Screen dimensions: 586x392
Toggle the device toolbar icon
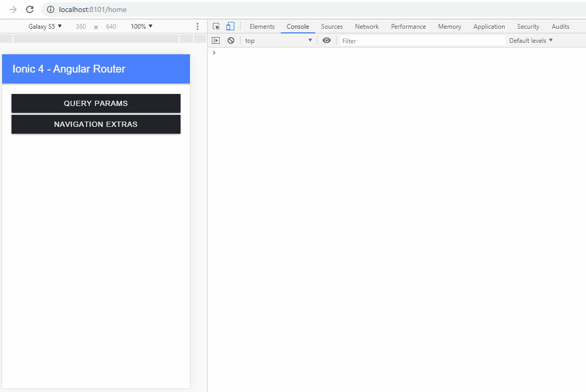point(230,26)
